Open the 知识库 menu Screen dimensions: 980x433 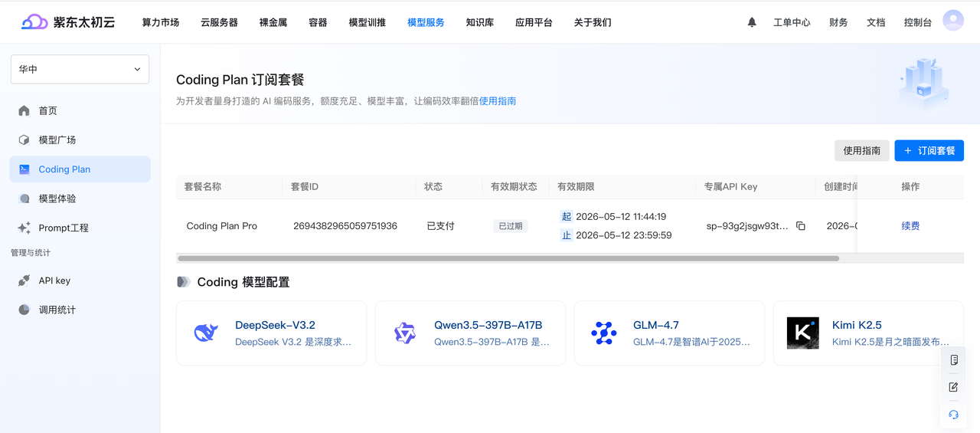[x=480, y=22]
